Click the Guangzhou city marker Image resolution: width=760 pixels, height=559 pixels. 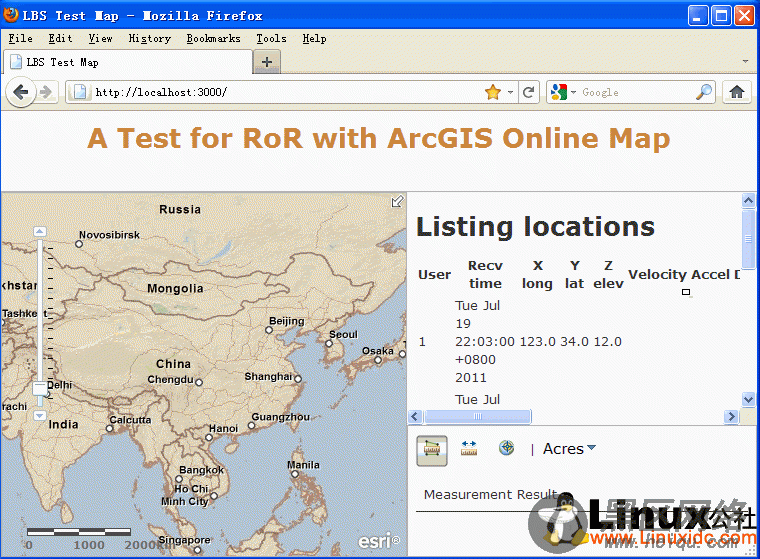[x=251, y=426]
